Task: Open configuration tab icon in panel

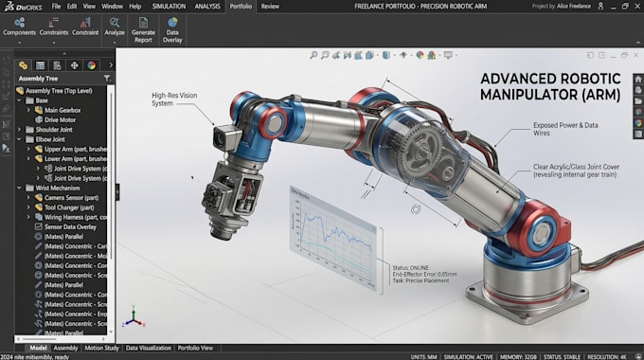Action: point(57,65)
